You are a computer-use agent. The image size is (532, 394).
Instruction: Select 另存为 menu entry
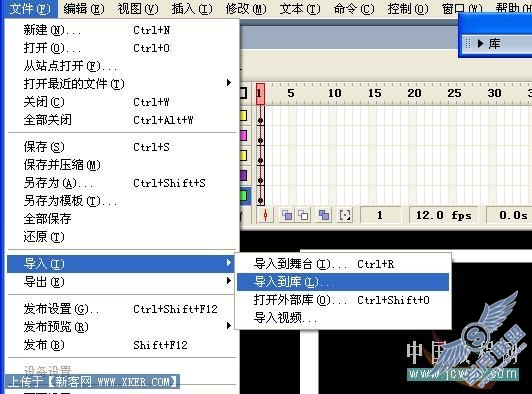click(x=121, y=183)
